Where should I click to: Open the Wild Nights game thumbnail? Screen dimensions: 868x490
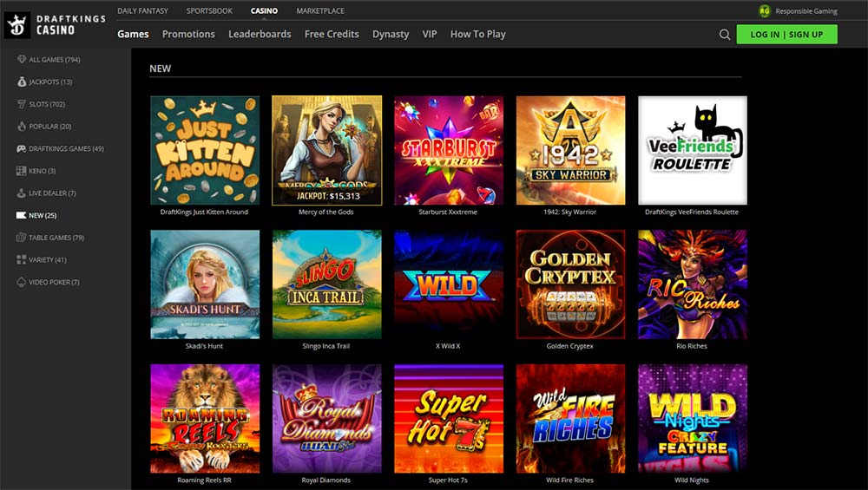click(x=693, y=419)
